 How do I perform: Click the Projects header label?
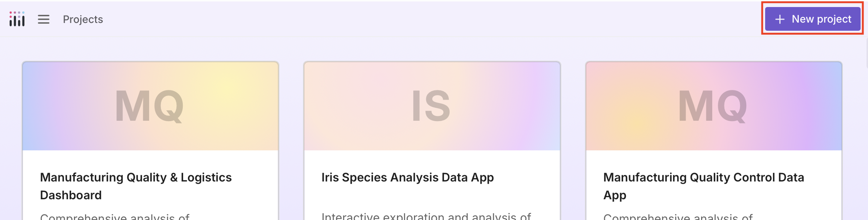point(83,19)
